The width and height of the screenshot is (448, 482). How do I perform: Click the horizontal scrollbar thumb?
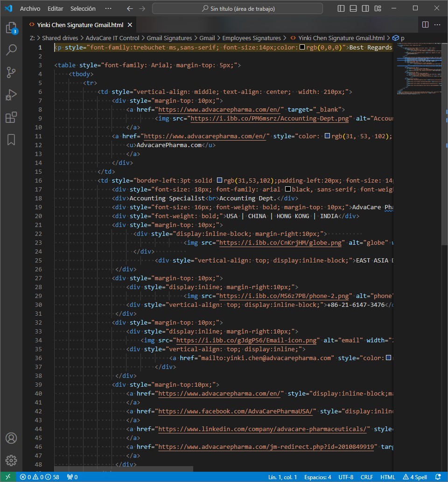click(x=124, y=469)
